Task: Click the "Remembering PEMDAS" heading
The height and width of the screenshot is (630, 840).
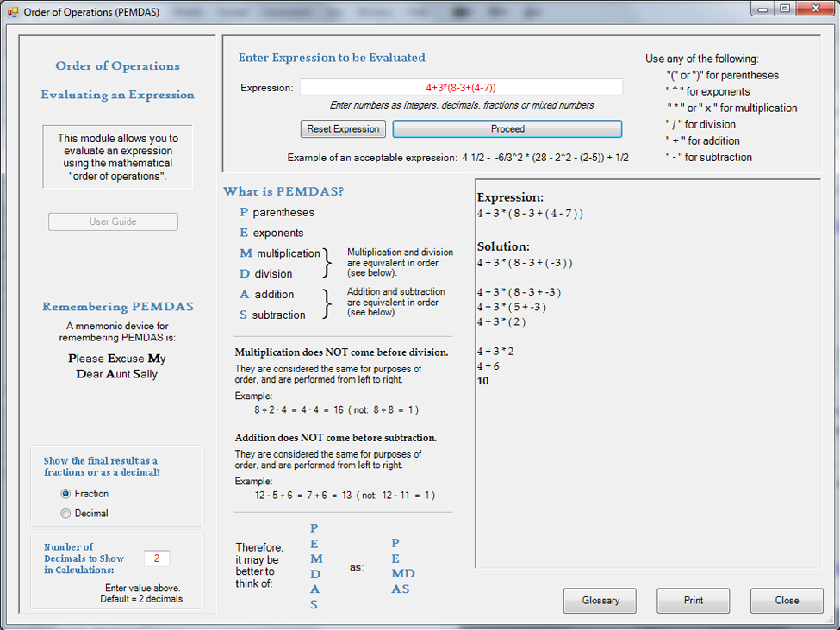Action: (118, 307)
